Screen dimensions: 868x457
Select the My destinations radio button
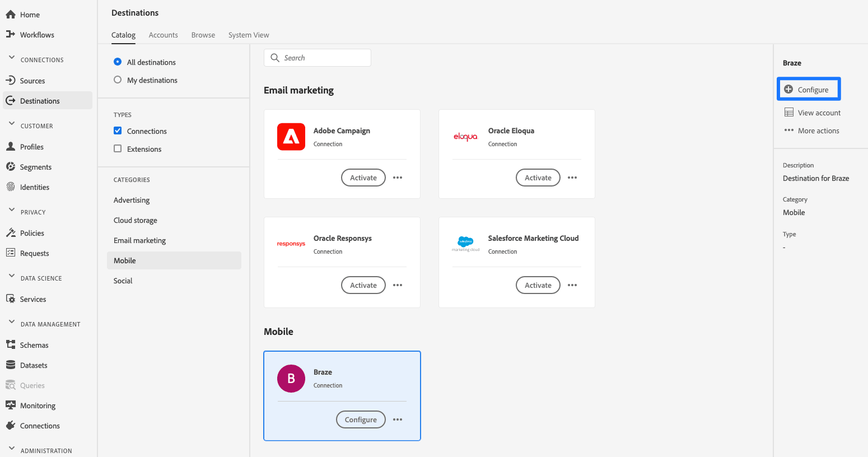coord(118,80)
